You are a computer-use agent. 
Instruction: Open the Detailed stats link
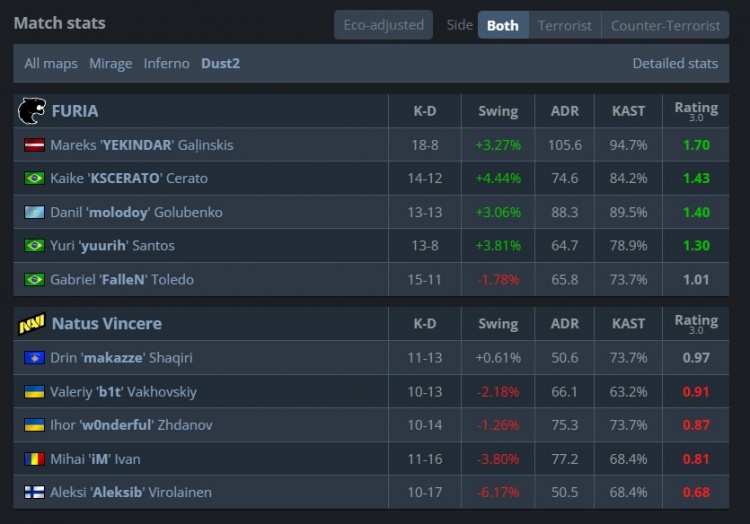click(x=675, y=63)
